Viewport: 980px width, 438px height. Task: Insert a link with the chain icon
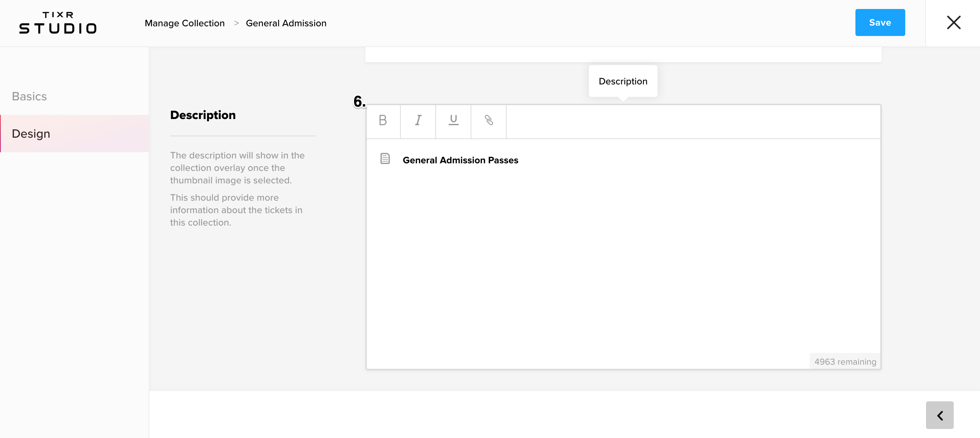click(489, 121)
